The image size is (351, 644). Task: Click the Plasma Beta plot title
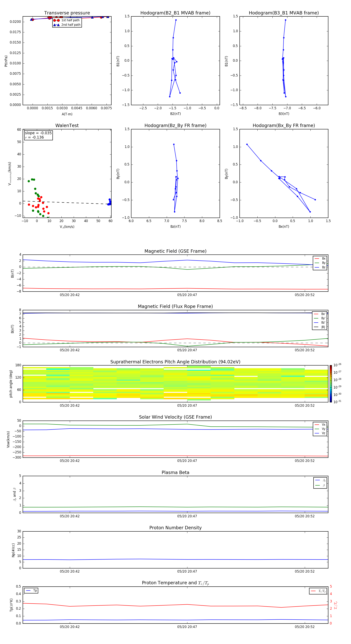coord(175,473)
